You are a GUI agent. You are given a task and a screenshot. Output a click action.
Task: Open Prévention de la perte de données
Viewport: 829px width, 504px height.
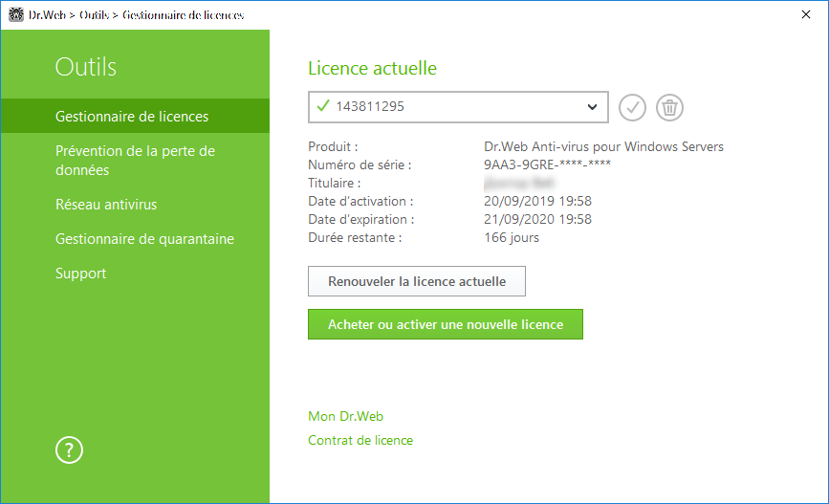click(x=135, y=161)
